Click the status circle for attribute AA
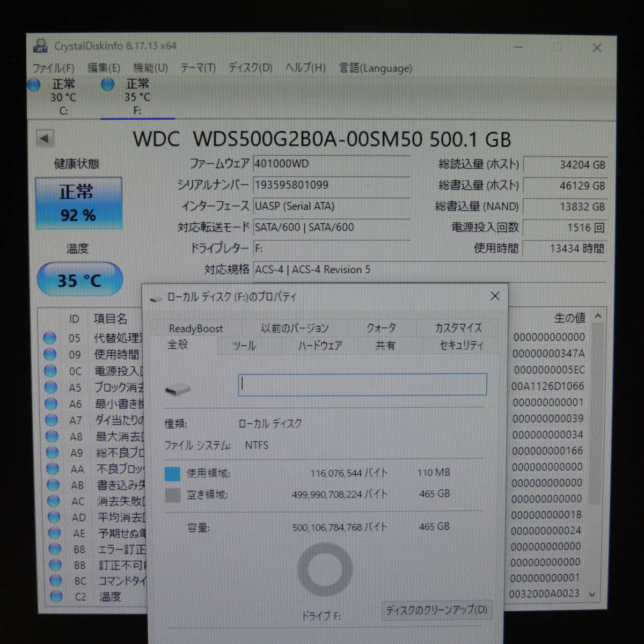Image resolution: width=644 pixels, height=644 pixels. (53, 469)
